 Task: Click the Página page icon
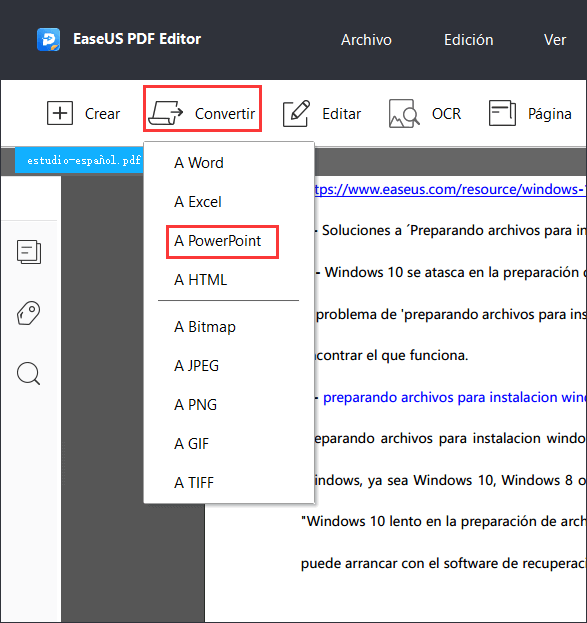tap(502, 113)
